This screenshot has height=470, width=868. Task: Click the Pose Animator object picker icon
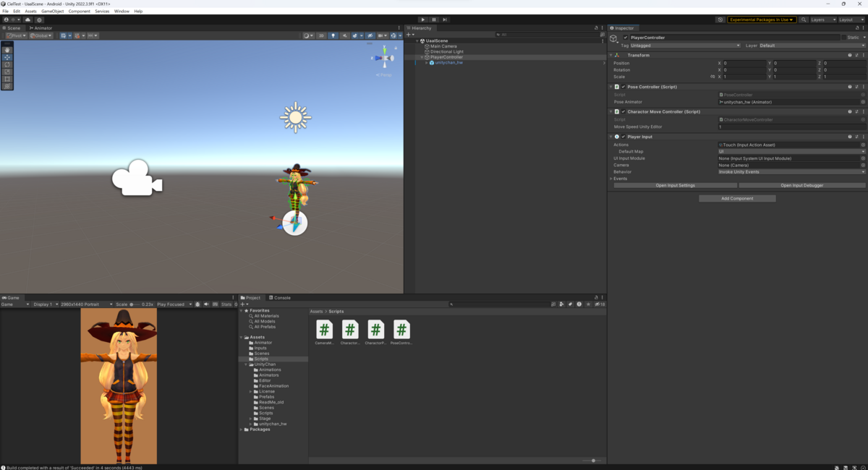click(863, 102)
